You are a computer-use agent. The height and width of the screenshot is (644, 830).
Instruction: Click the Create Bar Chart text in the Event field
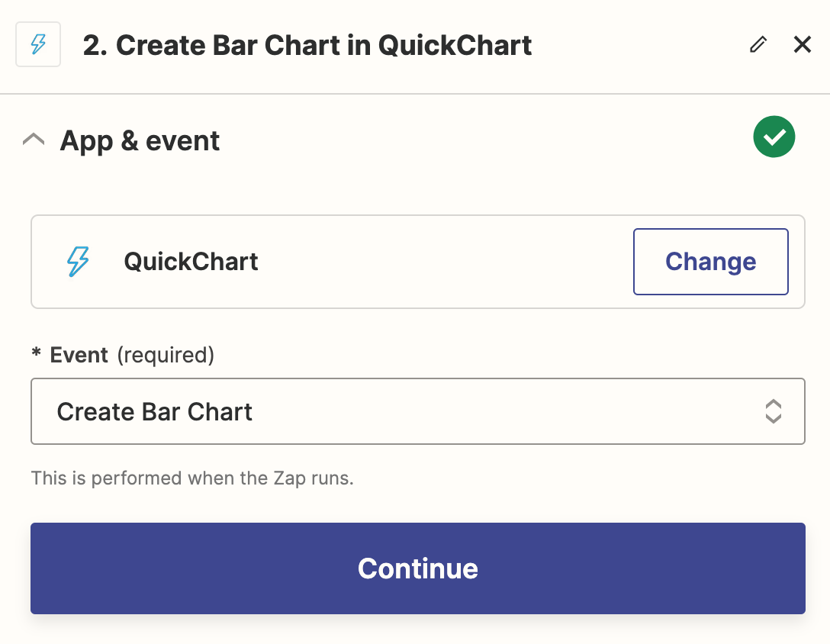click(x=155, y=412)
